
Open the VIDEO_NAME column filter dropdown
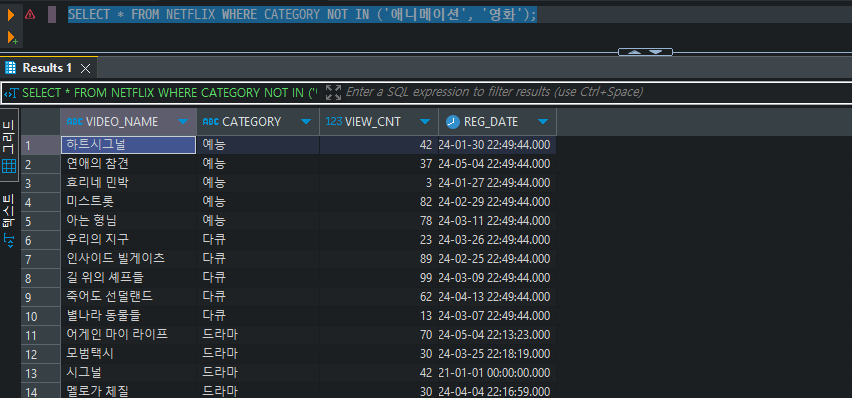pos(183,122)
